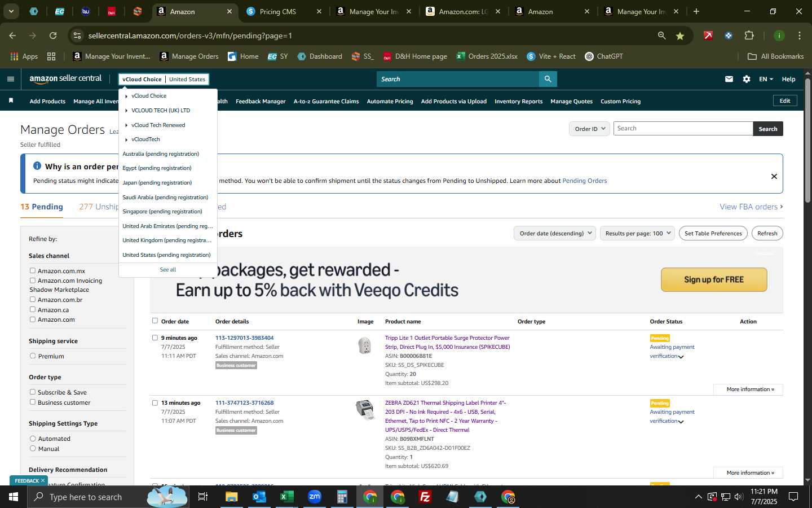Open the Order ID search type dropdown

click(590, 129)
